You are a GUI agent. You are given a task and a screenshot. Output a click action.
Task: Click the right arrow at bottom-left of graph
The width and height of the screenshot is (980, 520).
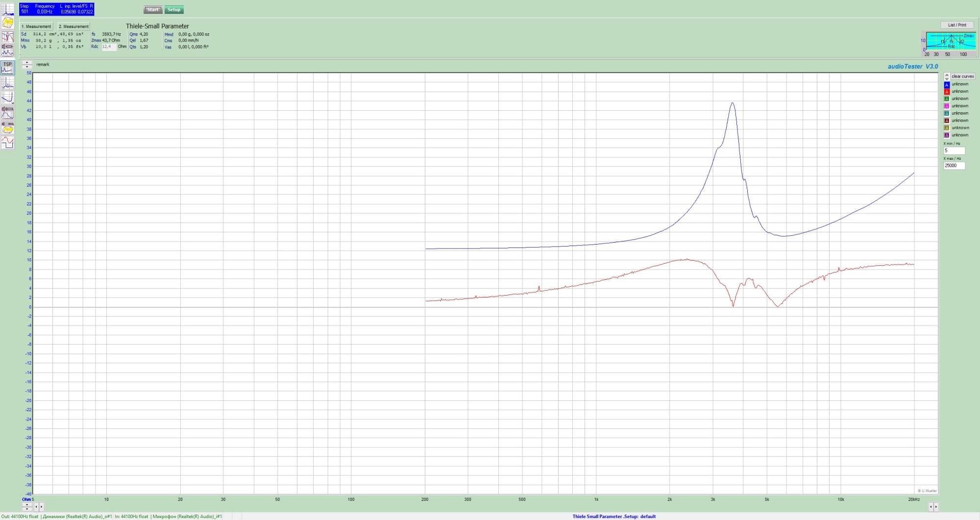tap(41, 507)
